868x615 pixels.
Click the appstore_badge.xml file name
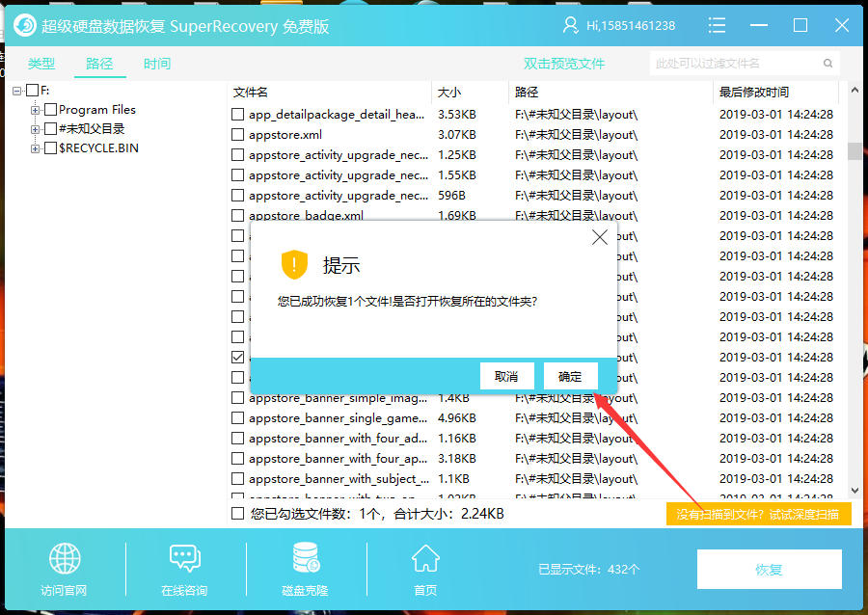click(x=306, y=216)
